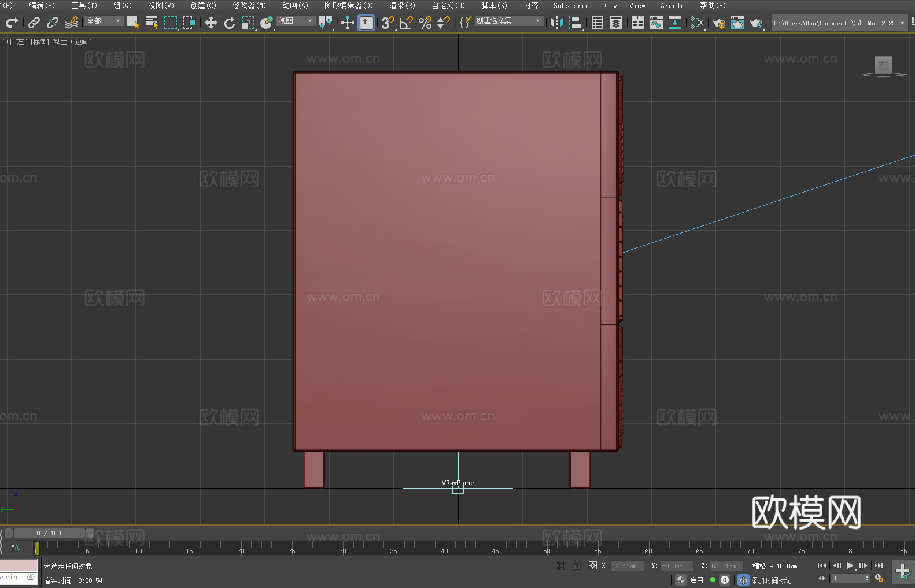915x588 pixels.
Task: Open Render Setup (teapot with gear)
Action: (719, 23)
